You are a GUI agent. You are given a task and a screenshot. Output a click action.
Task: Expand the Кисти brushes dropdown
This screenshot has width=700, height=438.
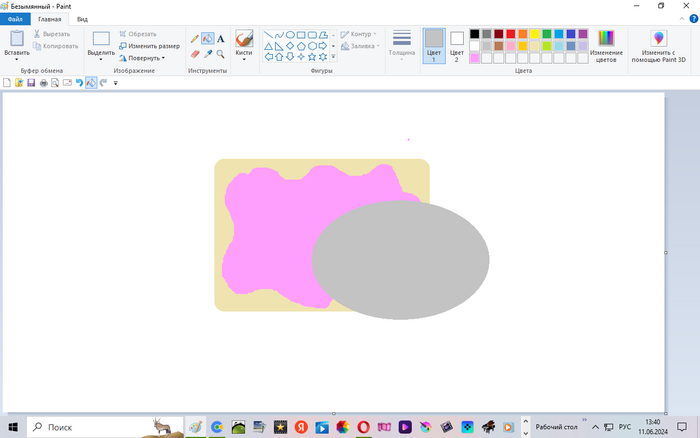244,59
